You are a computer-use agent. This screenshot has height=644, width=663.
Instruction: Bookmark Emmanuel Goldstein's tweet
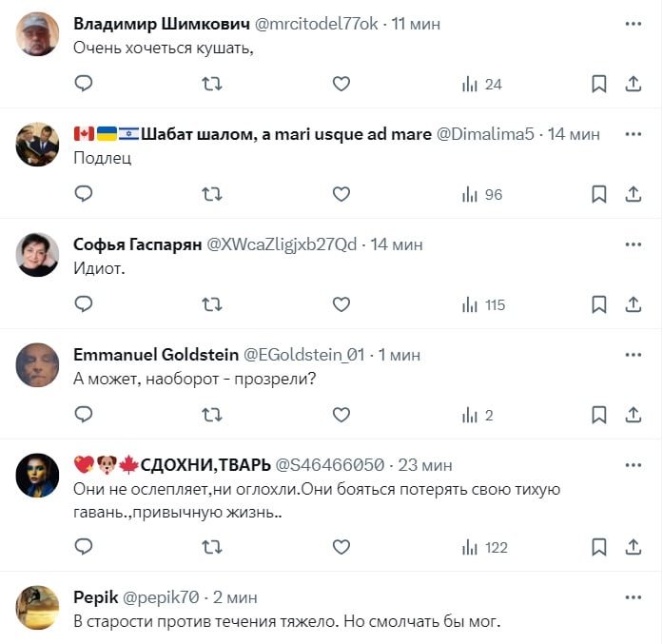[599, 415]
